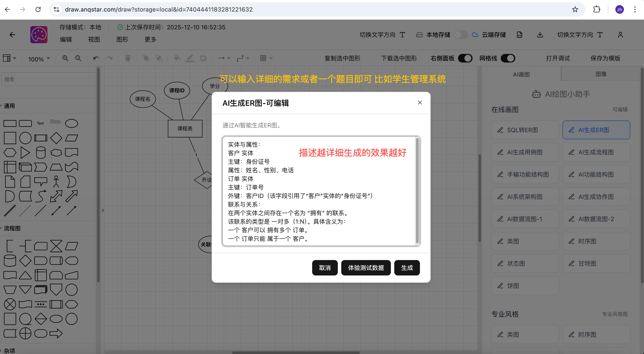Switch to the 图像 tab
Viewport: 644px width, 354px height.
click(601, 74)
